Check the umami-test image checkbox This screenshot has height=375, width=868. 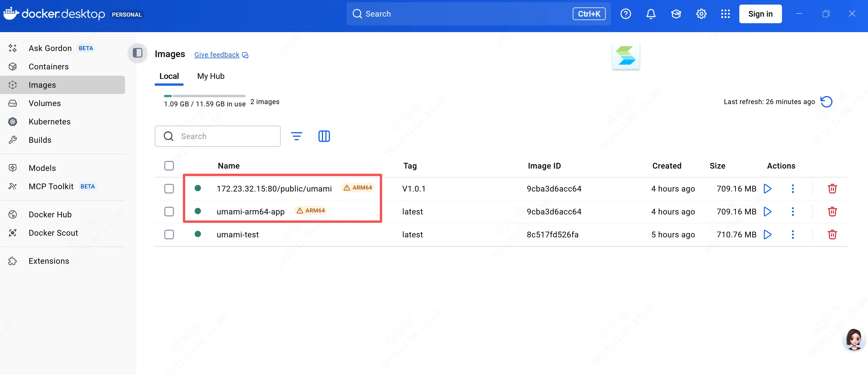169,235
